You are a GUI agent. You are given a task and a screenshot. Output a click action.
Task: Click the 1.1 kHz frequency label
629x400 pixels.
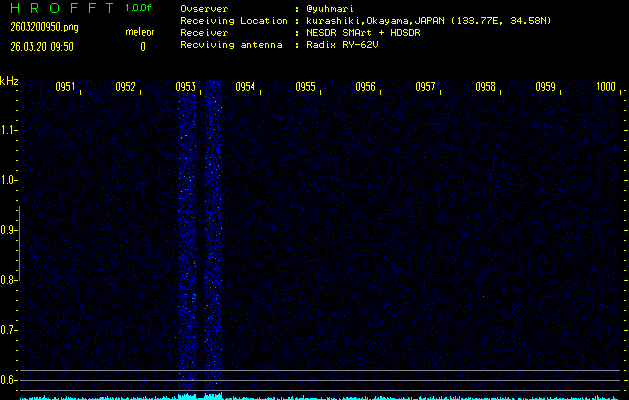click(9, 130)
